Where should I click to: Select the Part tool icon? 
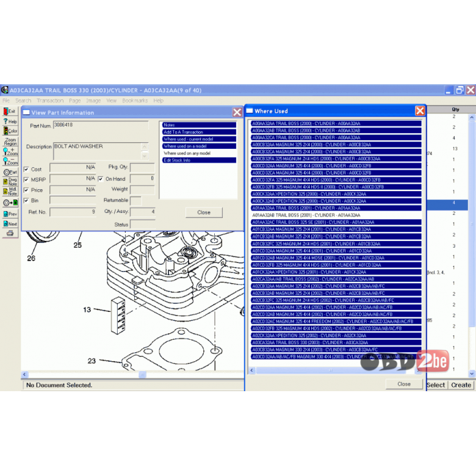[x=10, y=172]
